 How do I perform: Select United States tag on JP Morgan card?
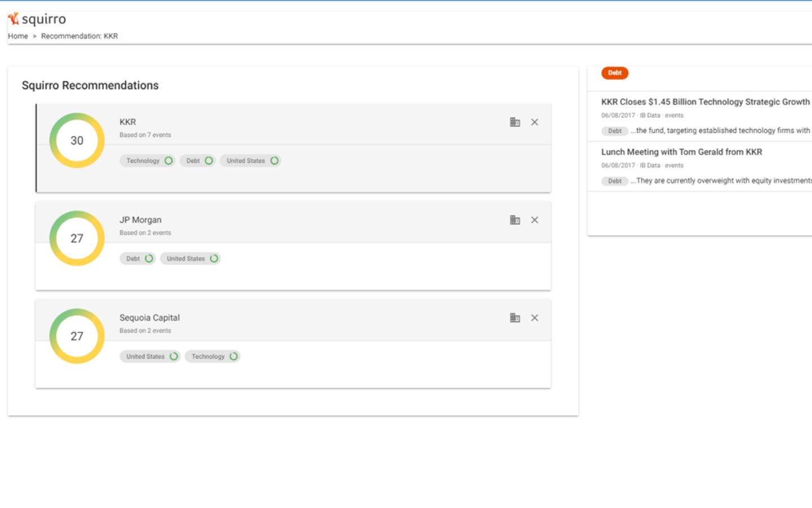pos(190,259)
